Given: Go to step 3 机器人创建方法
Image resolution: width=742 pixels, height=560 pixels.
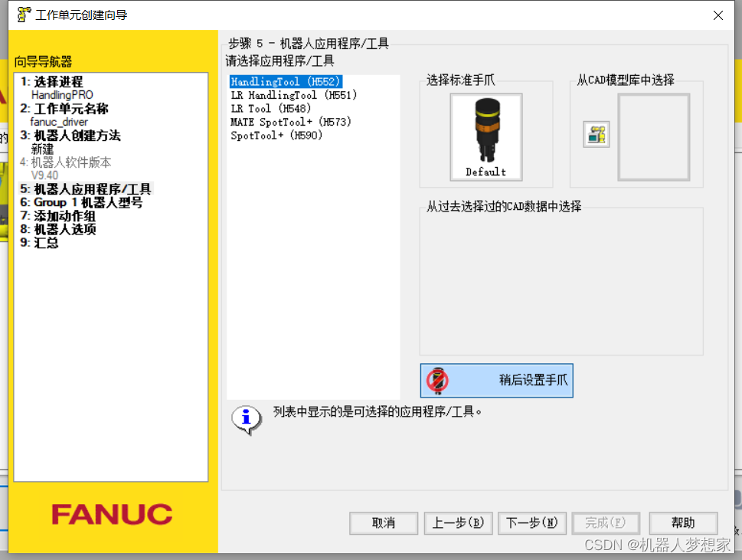Looking at the screenshot, I should (x=70, y=136).
